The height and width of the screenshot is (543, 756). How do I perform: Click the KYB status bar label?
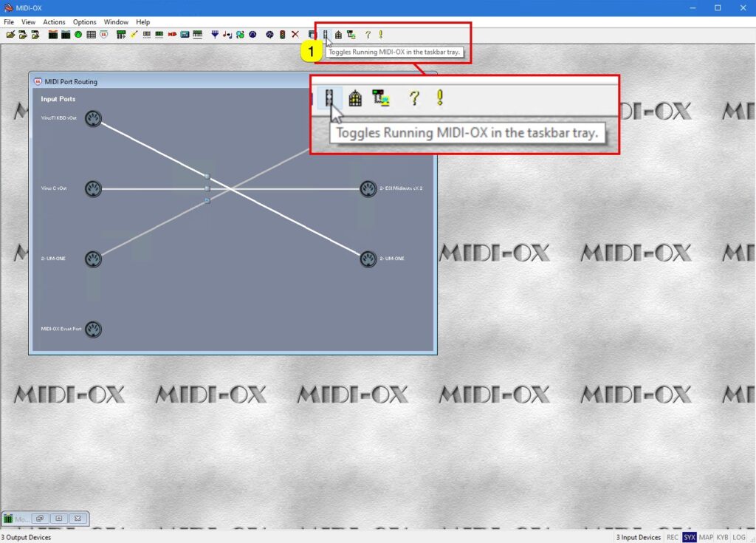click(722, 537)
